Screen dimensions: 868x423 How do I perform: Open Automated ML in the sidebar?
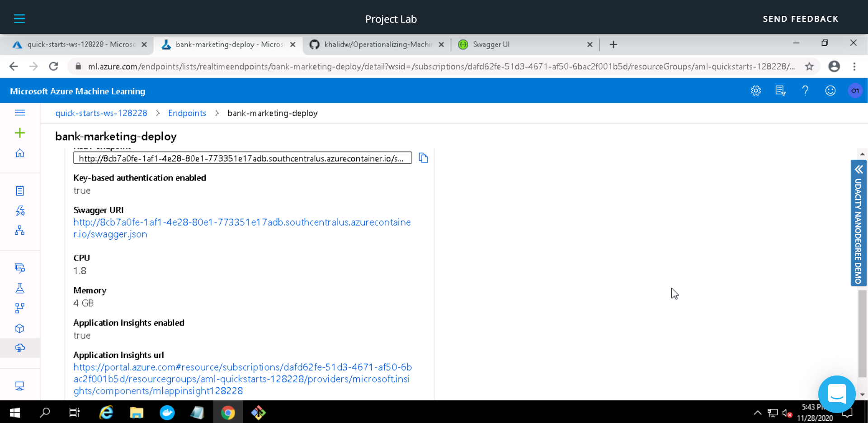[20, 211]
